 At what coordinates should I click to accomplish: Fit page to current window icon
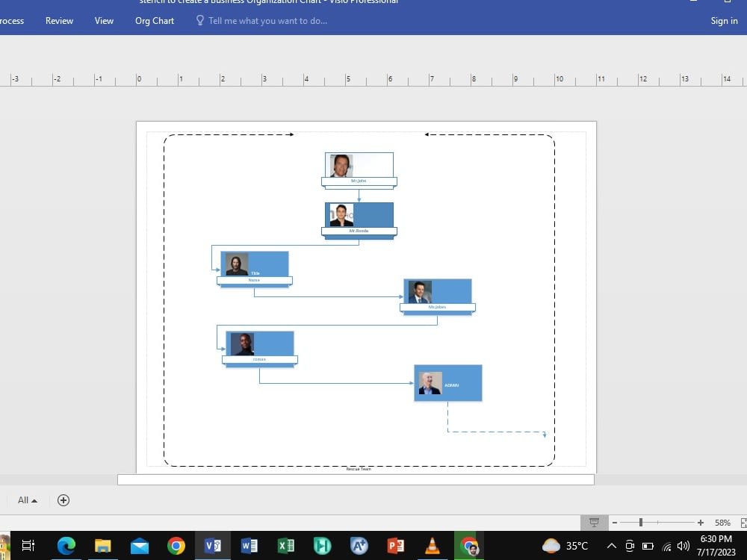click(744, 523)
